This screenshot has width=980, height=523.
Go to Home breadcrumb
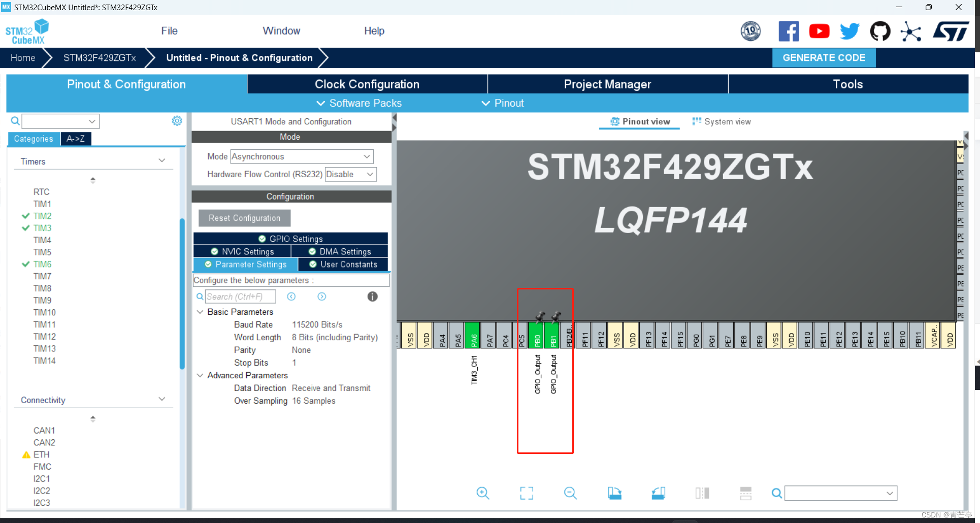[x=23, y=58]
